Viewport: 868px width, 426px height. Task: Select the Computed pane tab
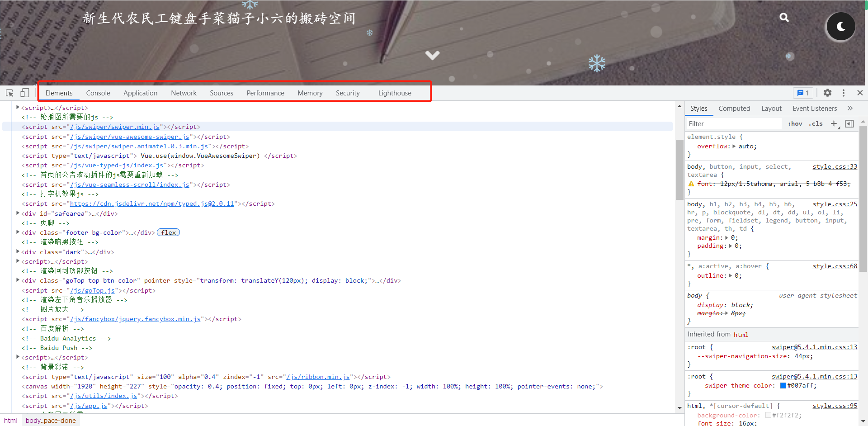pyautogui.click(x=734, y=109)
